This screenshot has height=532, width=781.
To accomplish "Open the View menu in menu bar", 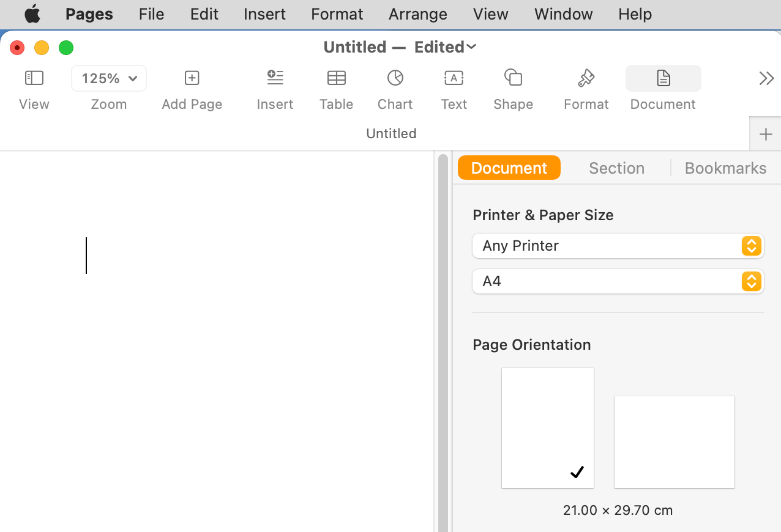I will [x=491, y=14].
